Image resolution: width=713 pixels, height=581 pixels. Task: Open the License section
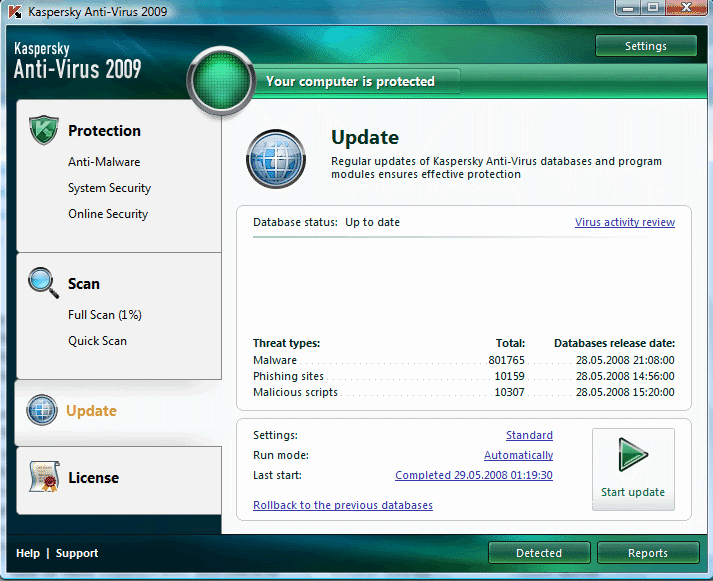click(93, 478)
